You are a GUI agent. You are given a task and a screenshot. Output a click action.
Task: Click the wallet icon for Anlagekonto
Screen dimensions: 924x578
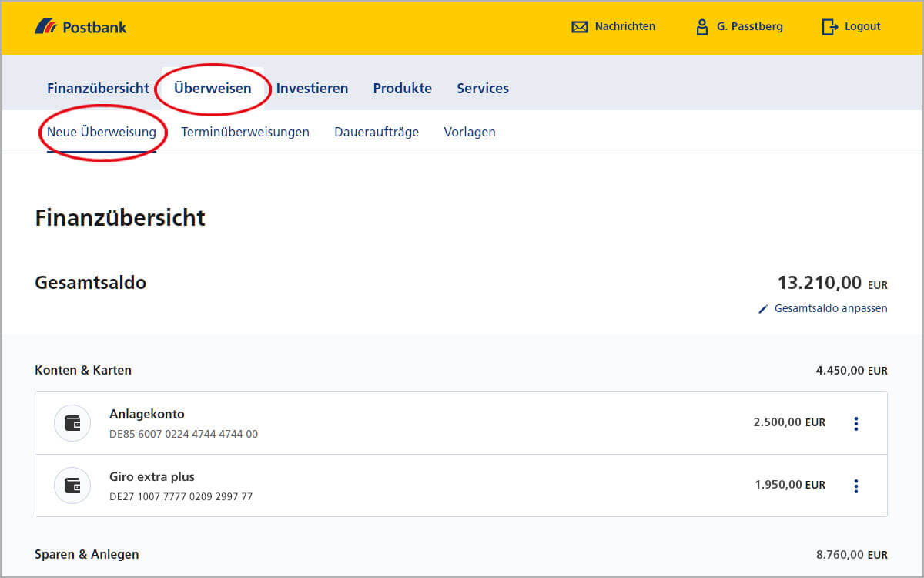72,423
